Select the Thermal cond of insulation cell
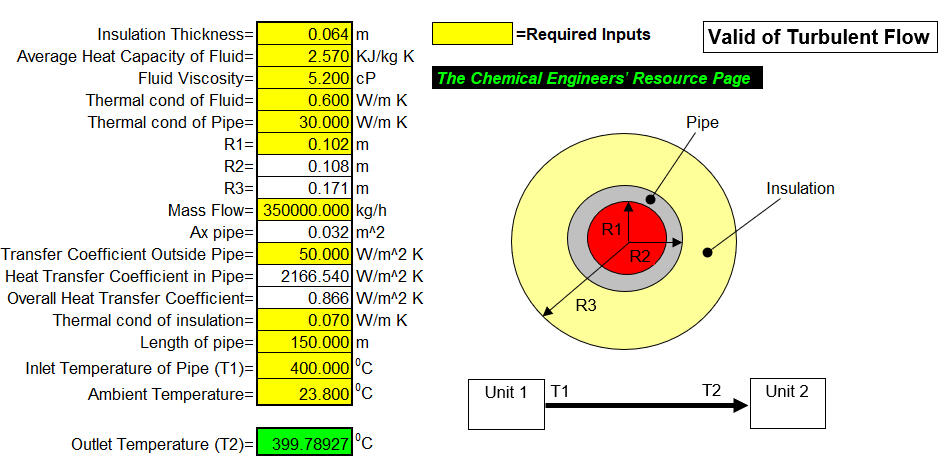Viewport: 946px width, 469px height. pyautogui.click(x=304, y=321)
